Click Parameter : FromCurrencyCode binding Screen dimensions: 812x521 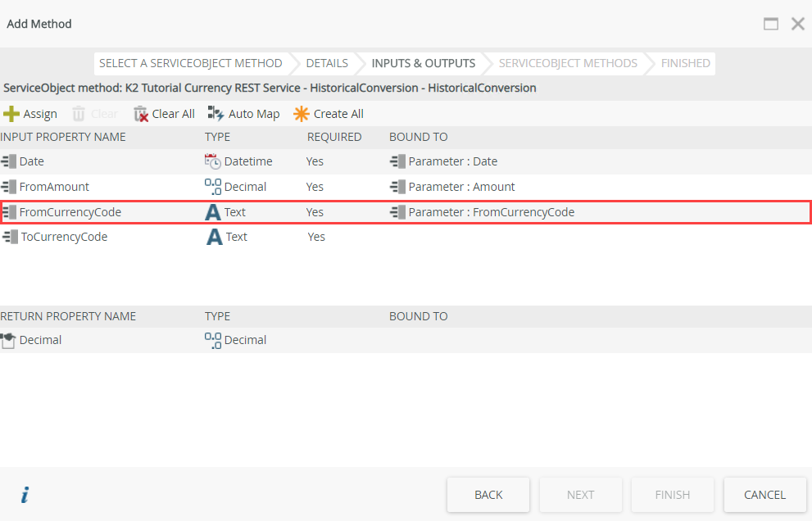pos(491,212)
